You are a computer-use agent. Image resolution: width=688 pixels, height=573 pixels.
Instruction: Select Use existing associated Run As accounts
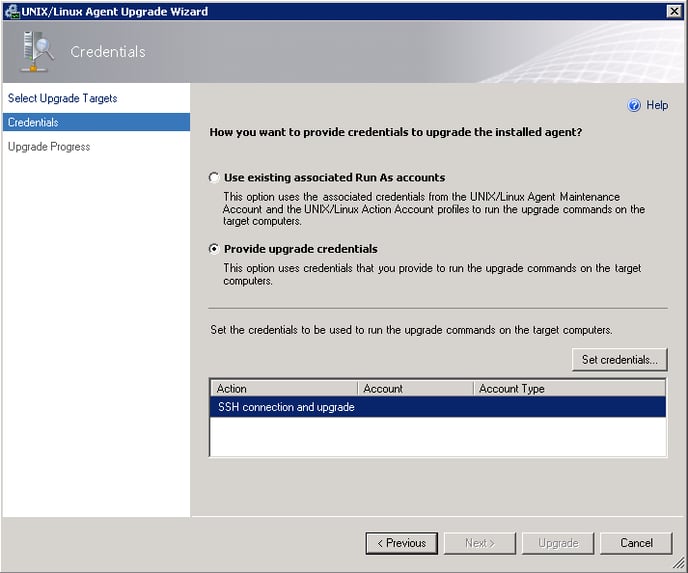214,177
